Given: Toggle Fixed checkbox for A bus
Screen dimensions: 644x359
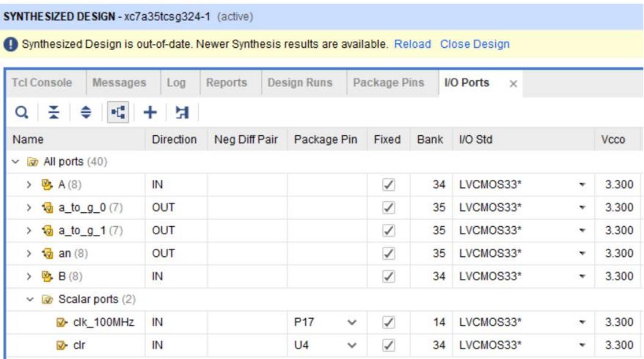Looking at the screenshot, I should (387, 185).
